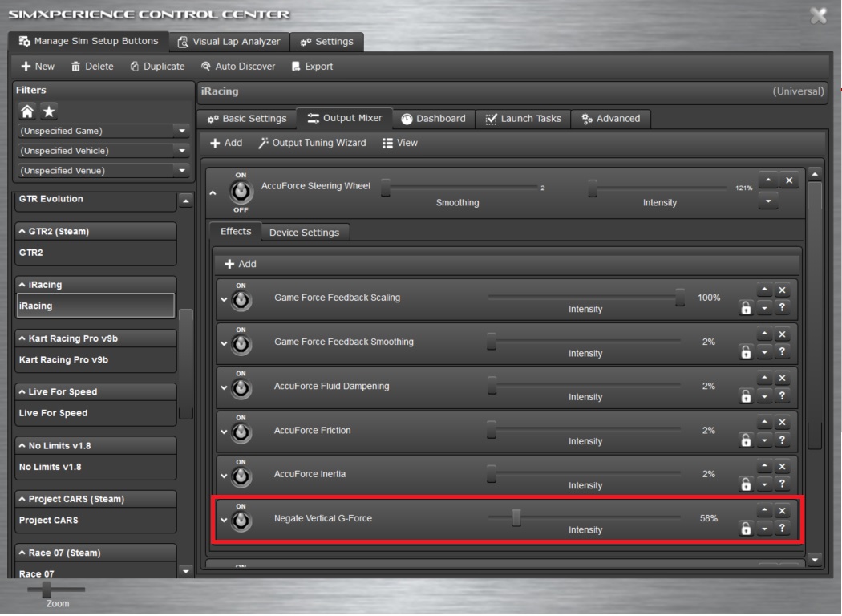Click the New sim setup button

click(x=38, y=66)
